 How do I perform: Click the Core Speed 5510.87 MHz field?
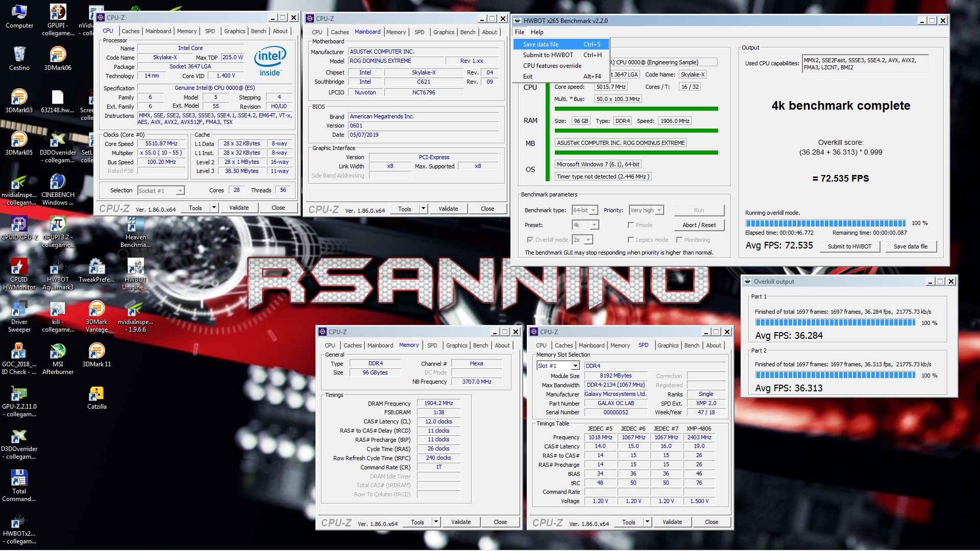point(161,144)
